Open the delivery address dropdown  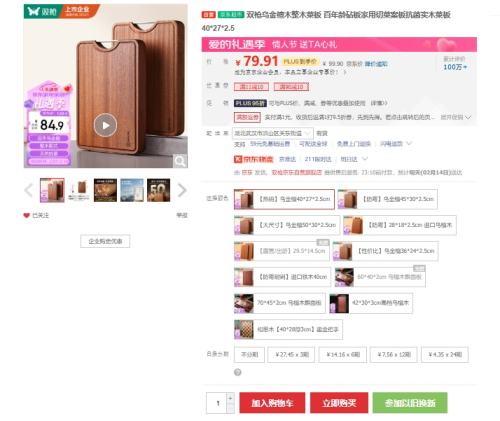coord(273,133)
